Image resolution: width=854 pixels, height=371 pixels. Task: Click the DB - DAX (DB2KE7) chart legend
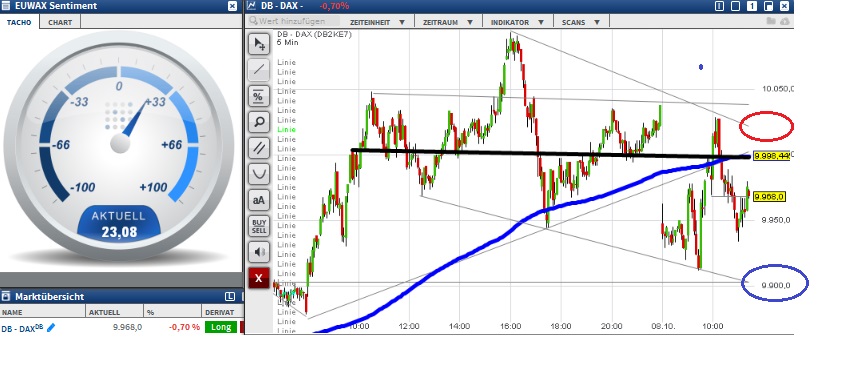pyautogui.click(x=314, y=34)
